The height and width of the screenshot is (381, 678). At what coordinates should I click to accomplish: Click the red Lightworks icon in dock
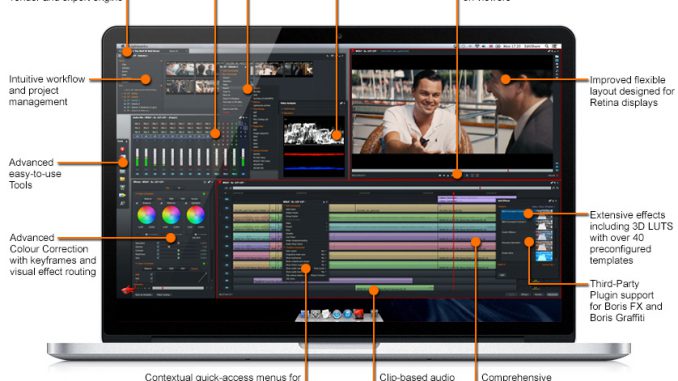pos(358,314)
